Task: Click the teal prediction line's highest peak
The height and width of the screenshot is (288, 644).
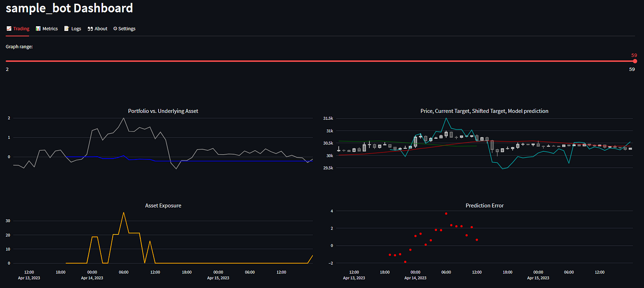Action: 445,118
